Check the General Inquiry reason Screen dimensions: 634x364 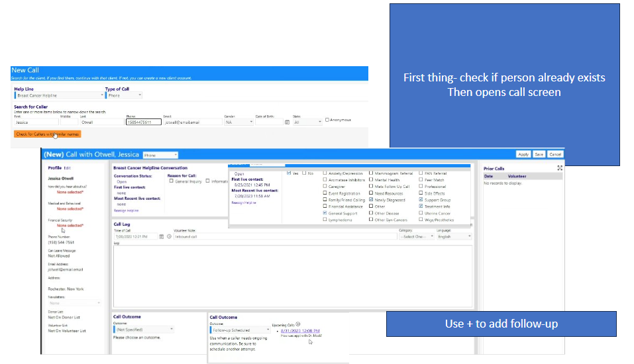[x=171, y=181]
